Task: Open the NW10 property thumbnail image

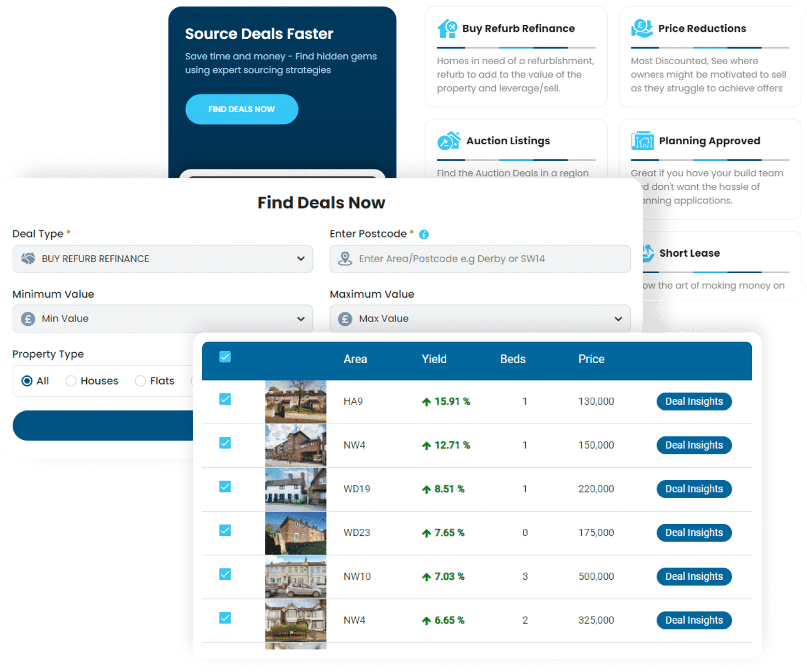Action: [x=295, y=577]
